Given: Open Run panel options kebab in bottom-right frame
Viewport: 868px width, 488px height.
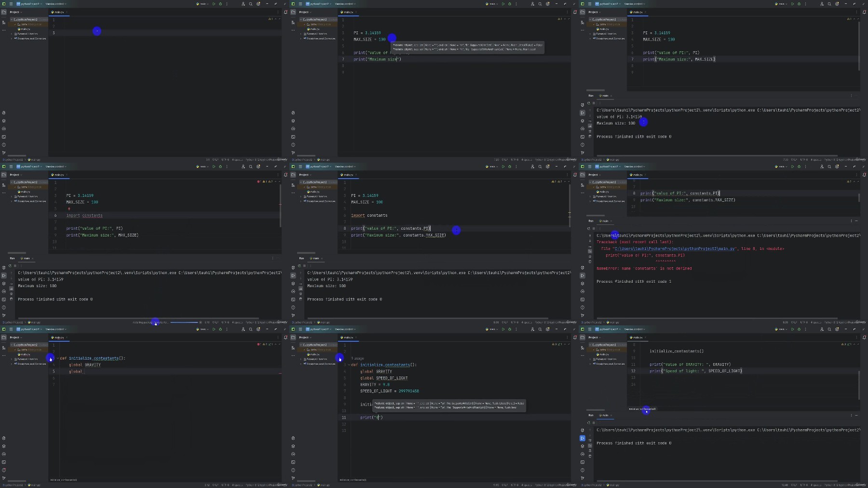Looking at the screenshot, I should (851, 415).
